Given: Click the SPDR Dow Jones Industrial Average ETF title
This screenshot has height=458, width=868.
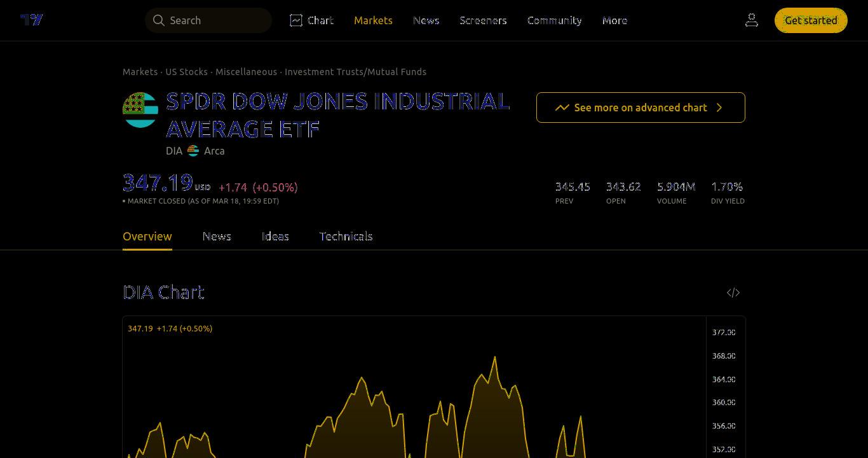Looking at the screenshot, I should tap(338, 115).
